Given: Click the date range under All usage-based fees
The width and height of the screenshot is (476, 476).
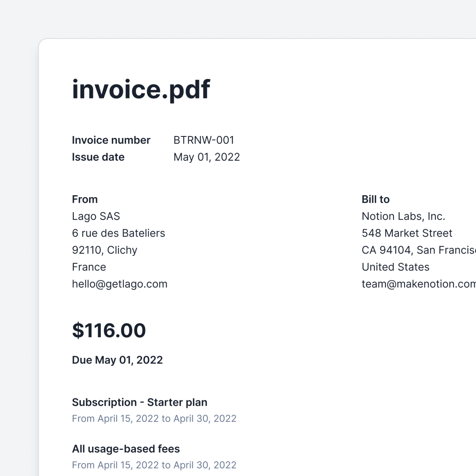Looking at the screenshot, I should coord(154,465).
